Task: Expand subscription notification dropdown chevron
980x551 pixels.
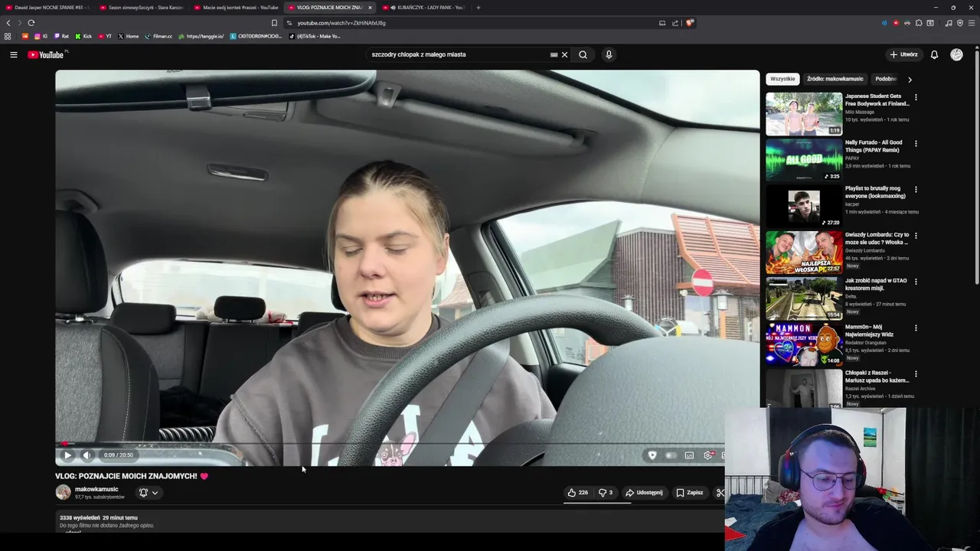Action: click(155, 493)
